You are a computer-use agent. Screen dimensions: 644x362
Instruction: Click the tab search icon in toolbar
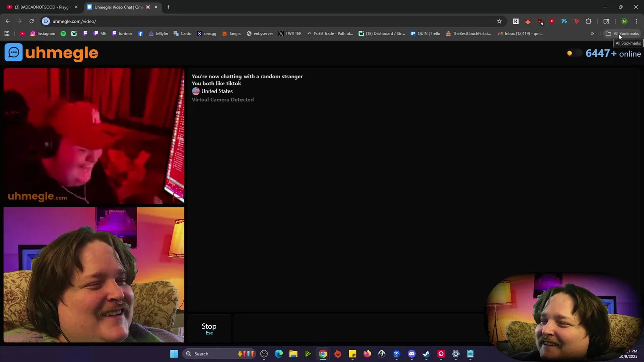606,21
